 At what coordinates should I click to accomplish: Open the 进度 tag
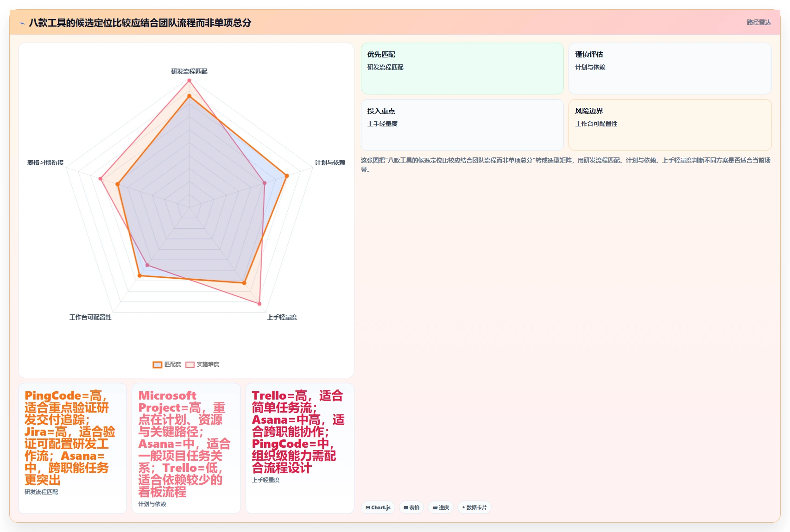(x=441, y=507)
